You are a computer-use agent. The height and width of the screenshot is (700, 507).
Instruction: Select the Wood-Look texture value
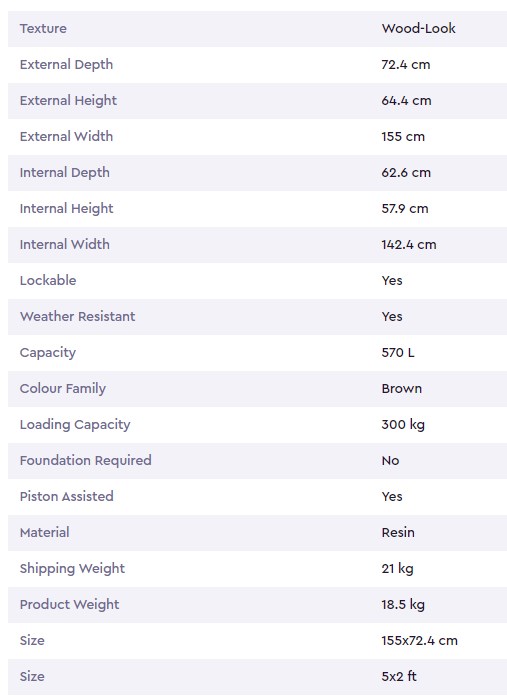[x=418, y=29]
